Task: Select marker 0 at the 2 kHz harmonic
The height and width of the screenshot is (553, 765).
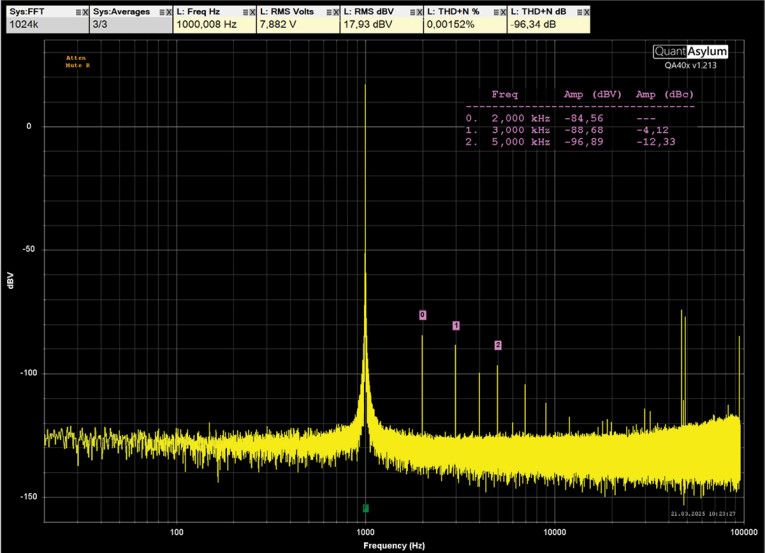Action: [x=422, y=315]
